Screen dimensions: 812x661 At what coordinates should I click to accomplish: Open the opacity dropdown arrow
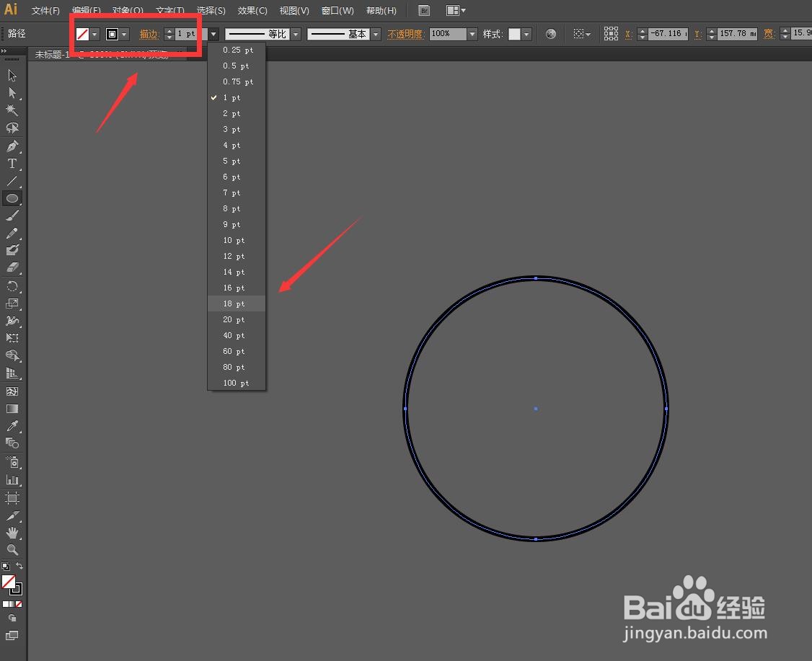472,34
